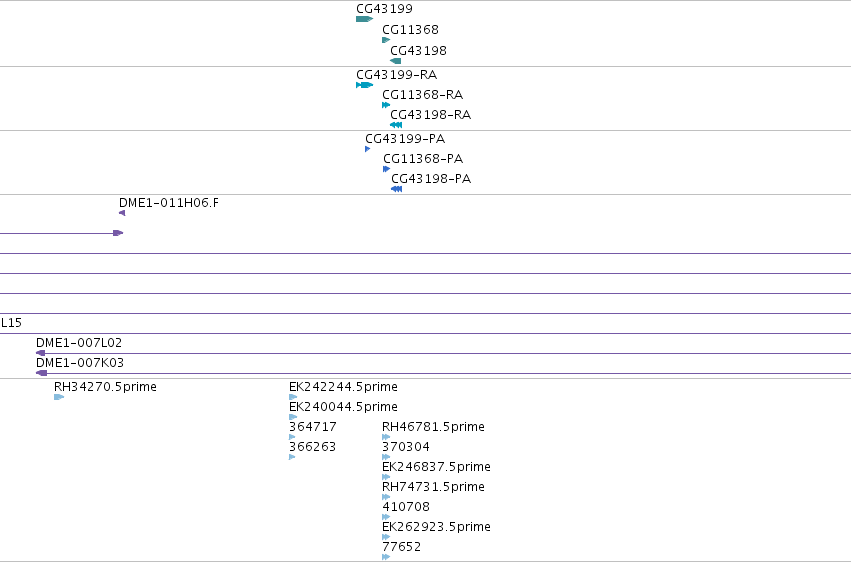Click the EK262923.5prime EST glyph
The image size is (851, 562).
point(386,538)
